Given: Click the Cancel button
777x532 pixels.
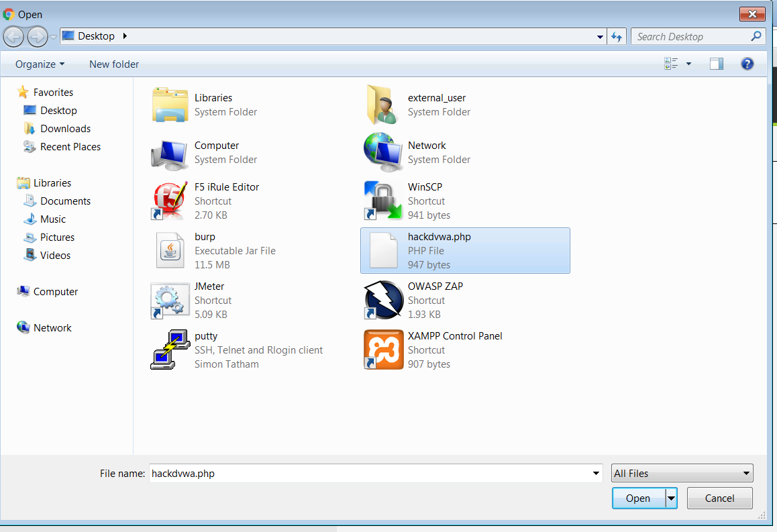Looking at the screenshot, I should (x=719, y=498).
